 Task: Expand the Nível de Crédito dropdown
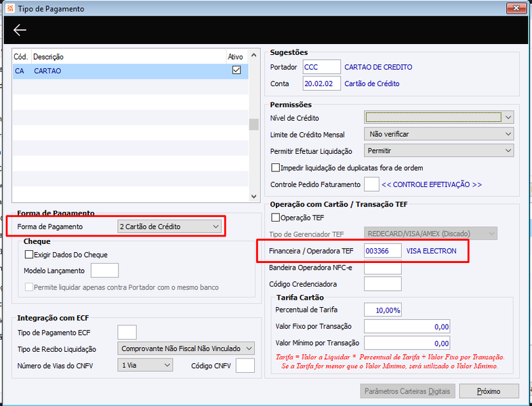tap(439, 117)
